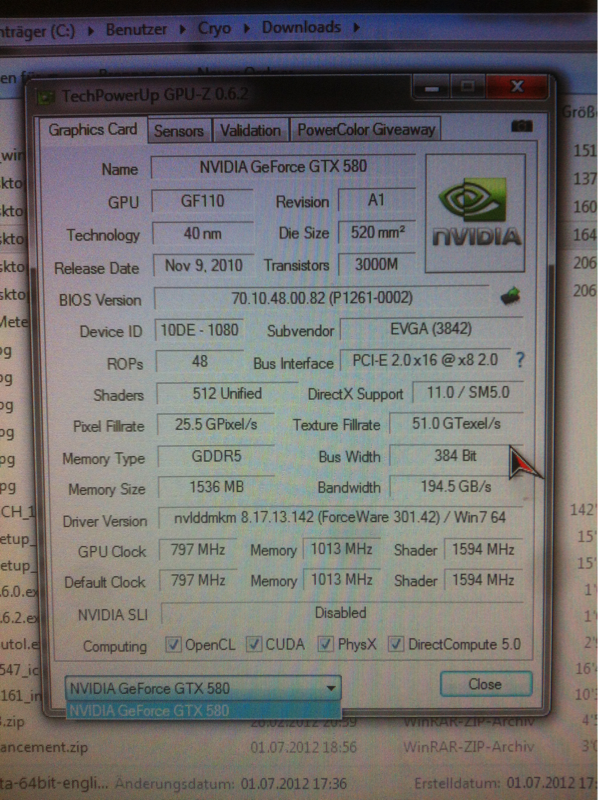Click the GPU-Z title bar app icon
This screenshot has height=800, width=598.
tap(46, 97)
